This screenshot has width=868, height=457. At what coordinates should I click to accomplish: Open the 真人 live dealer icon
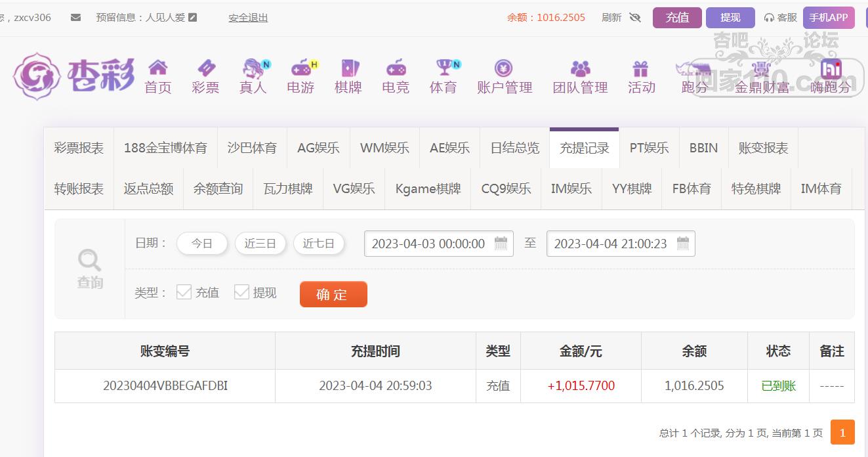click(x=253, y=67)
